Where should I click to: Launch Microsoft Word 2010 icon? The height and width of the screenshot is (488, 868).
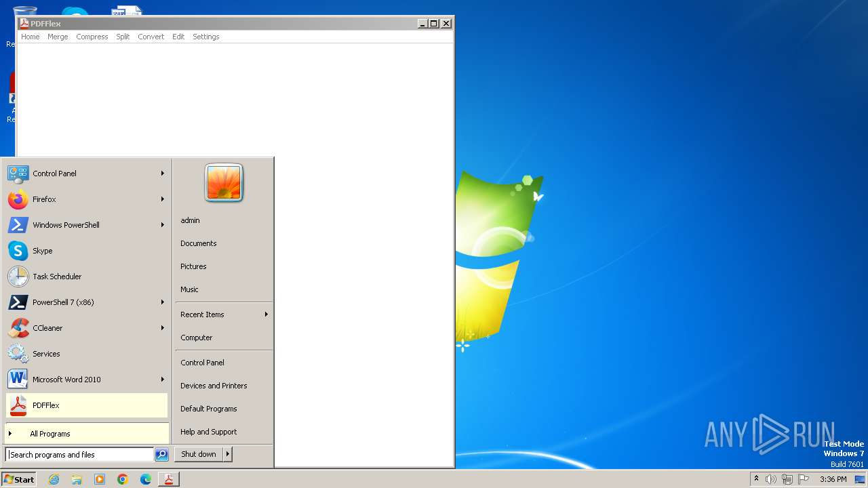[x=18, y=380]
